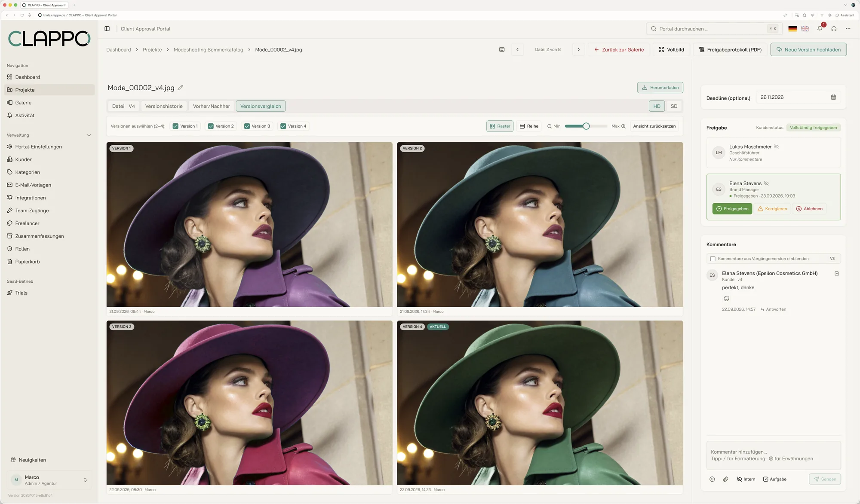Switch language to German flag
The image size is (860, 504).
[792, 29]
